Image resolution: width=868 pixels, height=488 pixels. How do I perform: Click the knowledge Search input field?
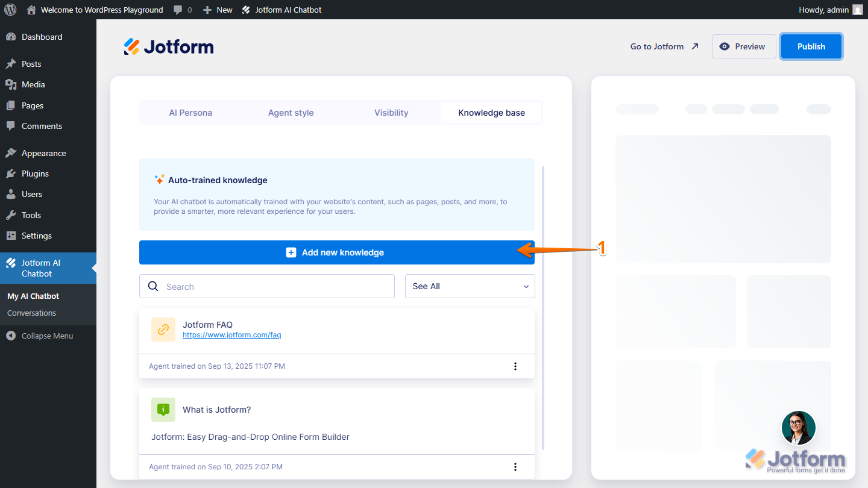coord(267,287)
